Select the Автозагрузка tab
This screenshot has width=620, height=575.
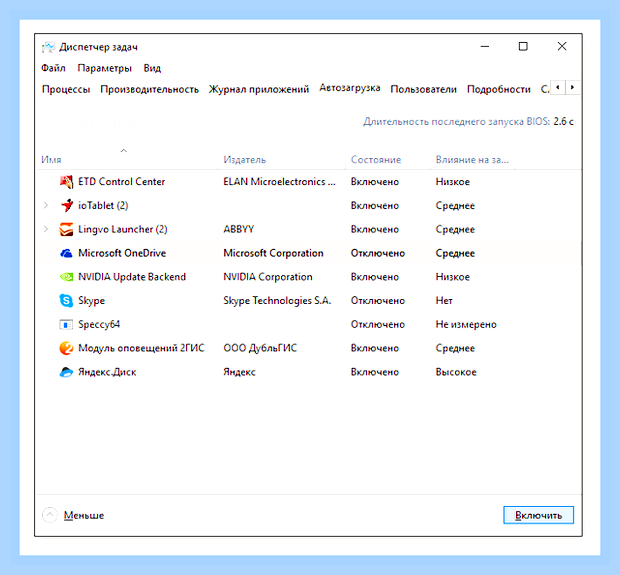[350, 88]
